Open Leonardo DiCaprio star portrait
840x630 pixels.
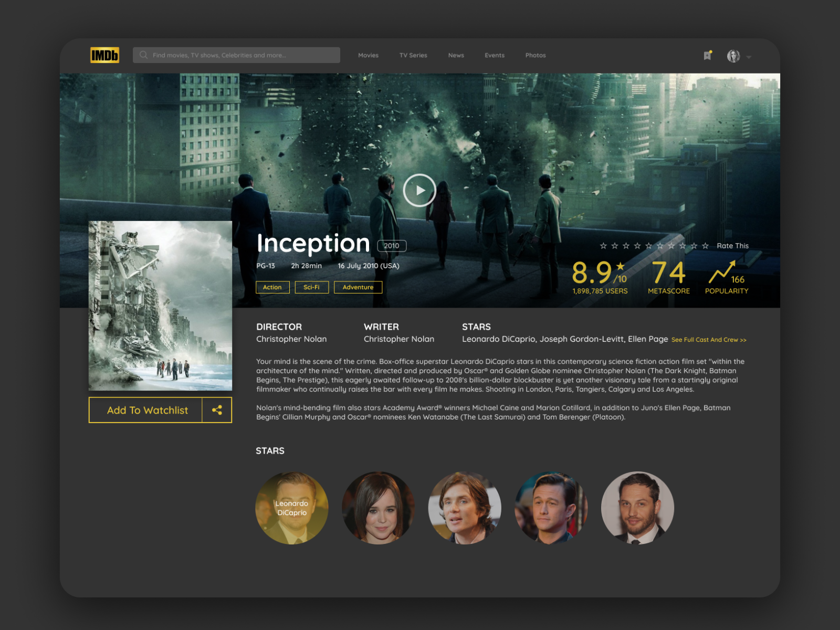[292, 508]
